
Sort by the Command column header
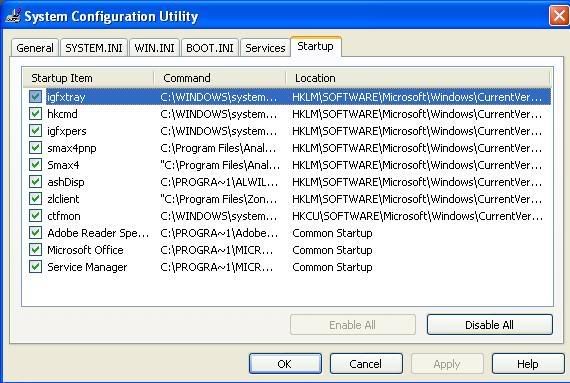pos(220,78)
